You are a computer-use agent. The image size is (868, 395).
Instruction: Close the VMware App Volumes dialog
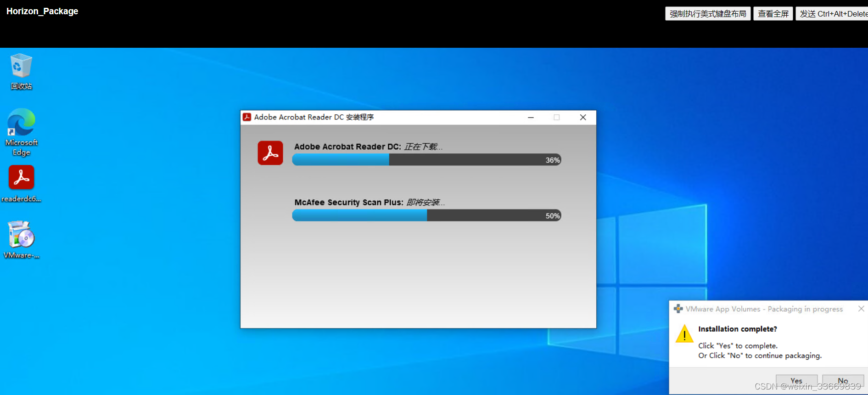point(861,309)
